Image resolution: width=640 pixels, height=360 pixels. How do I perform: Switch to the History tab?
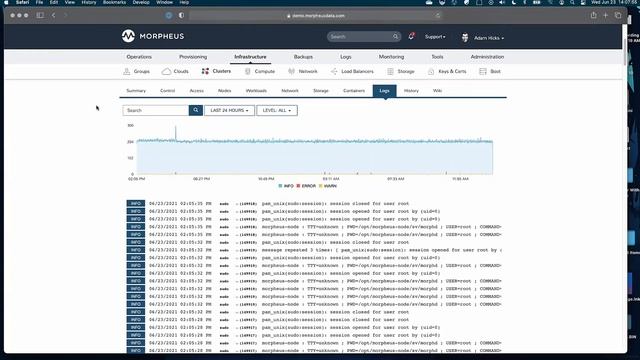[411, 91]
